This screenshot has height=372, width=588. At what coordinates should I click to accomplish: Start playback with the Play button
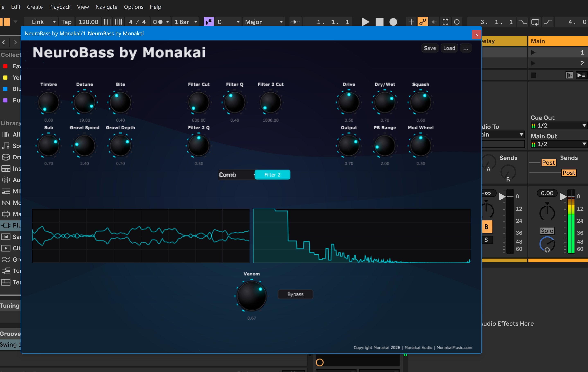point(365,22)
